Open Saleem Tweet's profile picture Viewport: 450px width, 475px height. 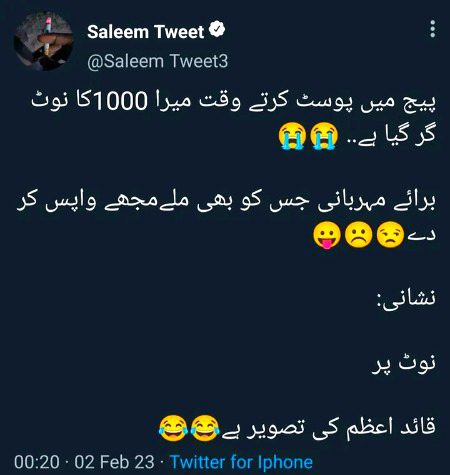pos(43,41)
